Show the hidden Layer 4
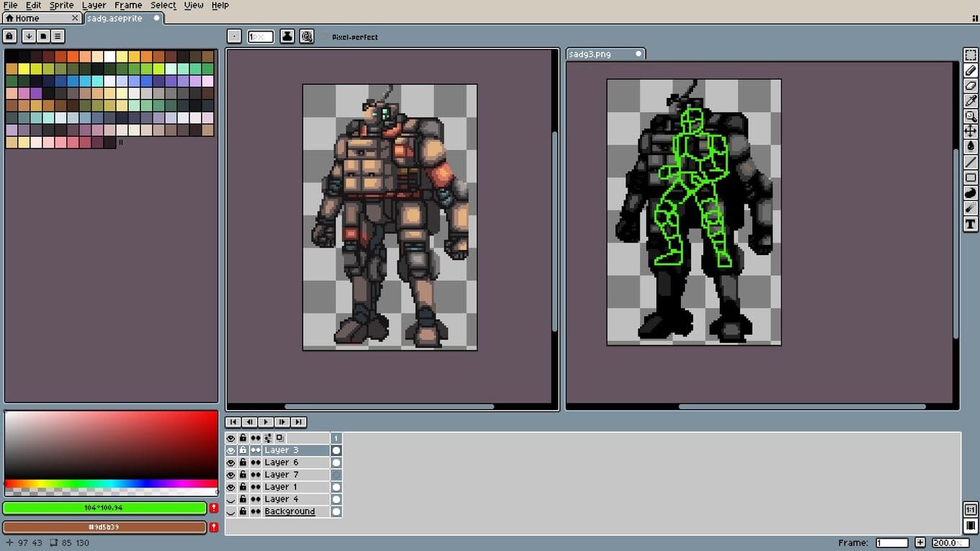980x551 pixels. tap(231, 499)
